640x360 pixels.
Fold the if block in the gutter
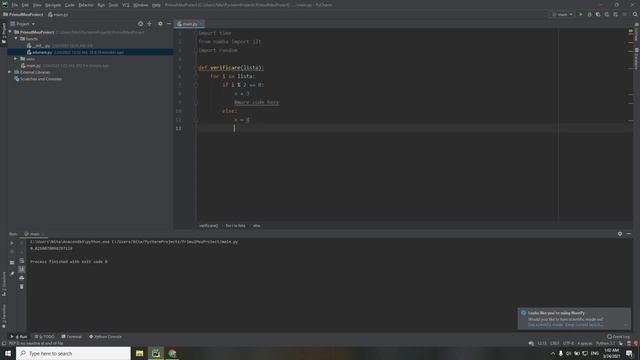pos(196,85)
